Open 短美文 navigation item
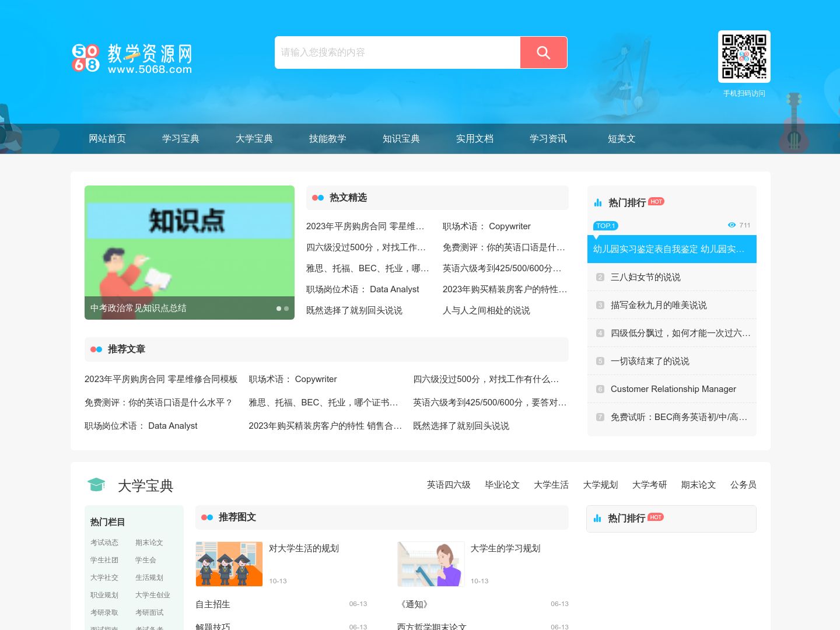This screenshot has width=840, height=630. click(x=622, y=139)
